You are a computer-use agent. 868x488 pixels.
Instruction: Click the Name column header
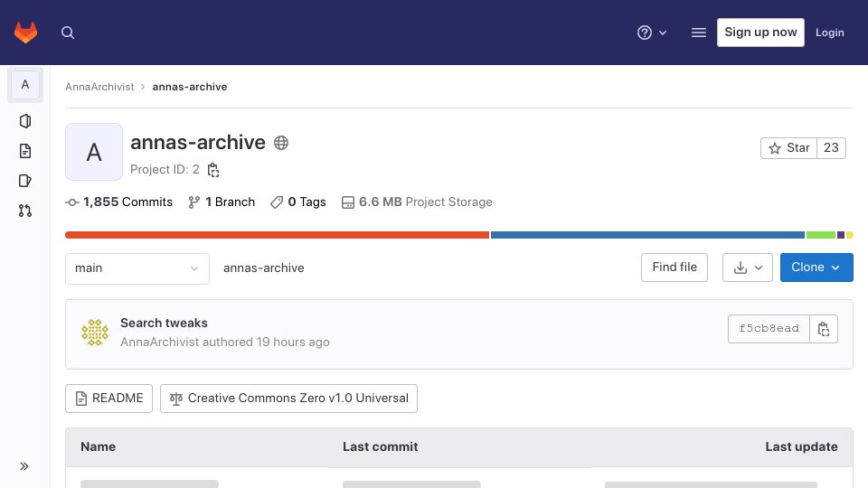(x=98, y=447)
